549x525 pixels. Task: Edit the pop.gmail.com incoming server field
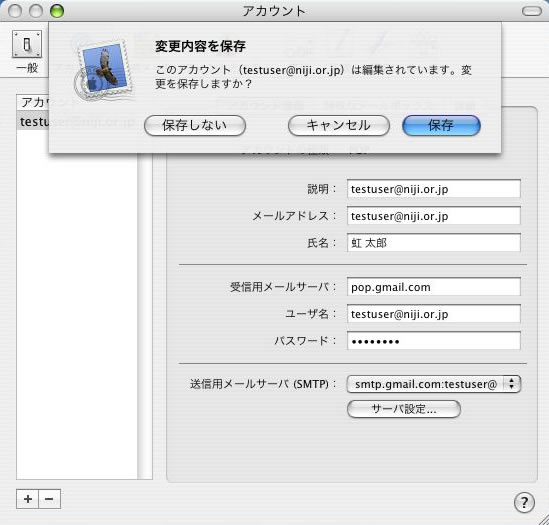tap(433, 287)
